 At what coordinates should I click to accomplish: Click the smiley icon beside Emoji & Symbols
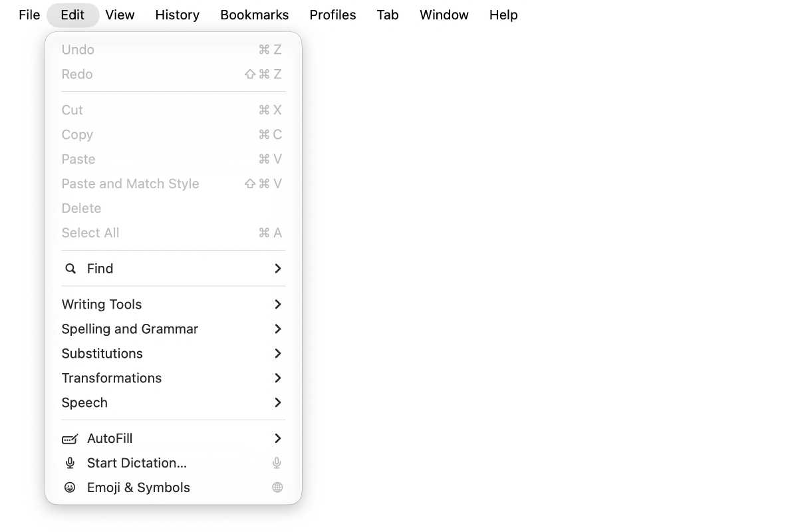click(x=70, y=487)
